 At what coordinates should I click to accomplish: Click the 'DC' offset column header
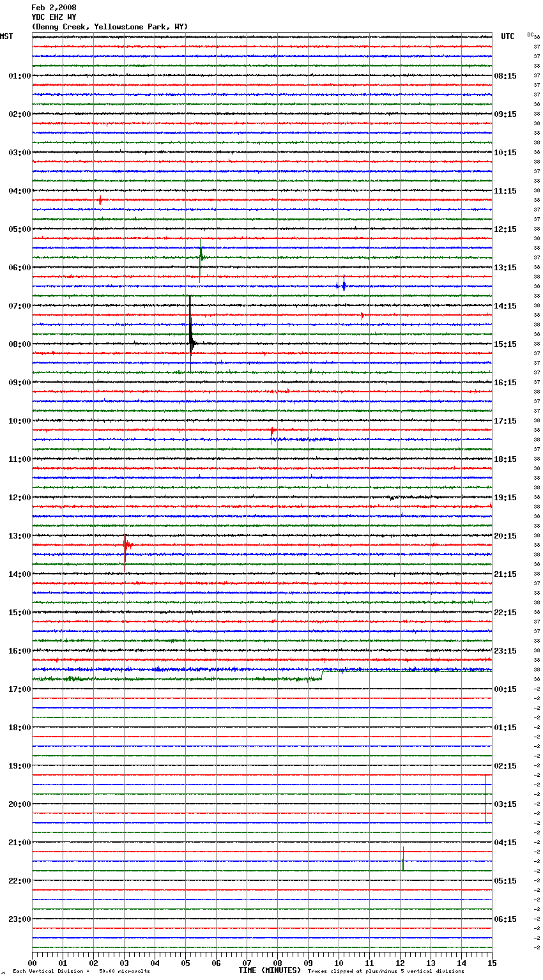tap(530, 34)
